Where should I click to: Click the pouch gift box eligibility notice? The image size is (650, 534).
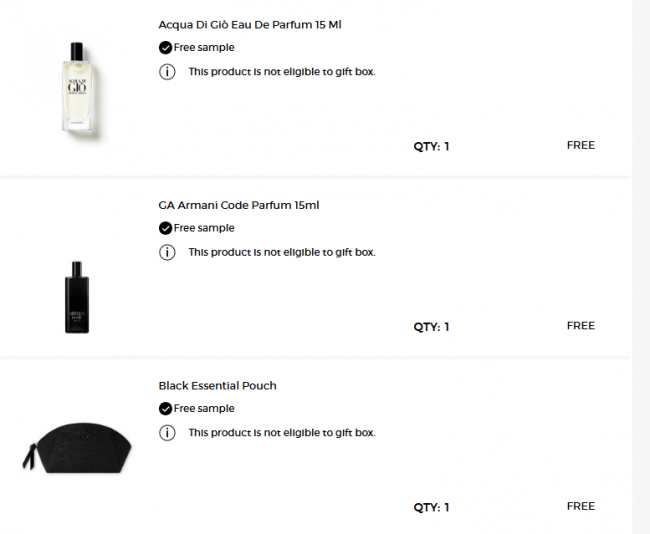pos(282,433)
